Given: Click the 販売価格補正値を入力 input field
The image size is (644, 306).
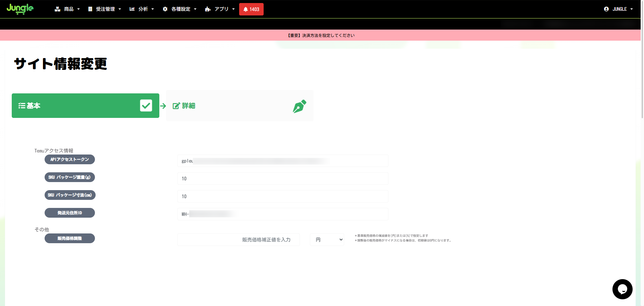Looking at the screenshot, I should point(238,240).
